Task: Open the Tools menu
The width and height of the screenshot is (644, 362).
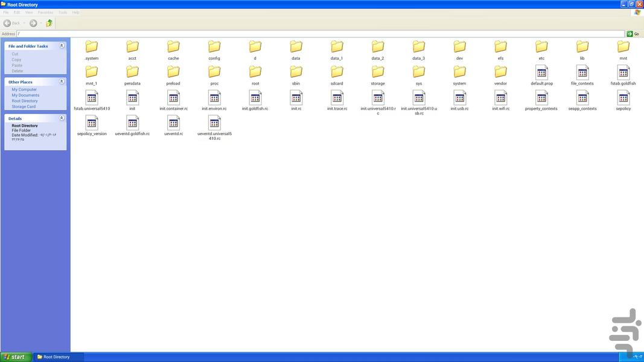Action: tap(63, 12)
